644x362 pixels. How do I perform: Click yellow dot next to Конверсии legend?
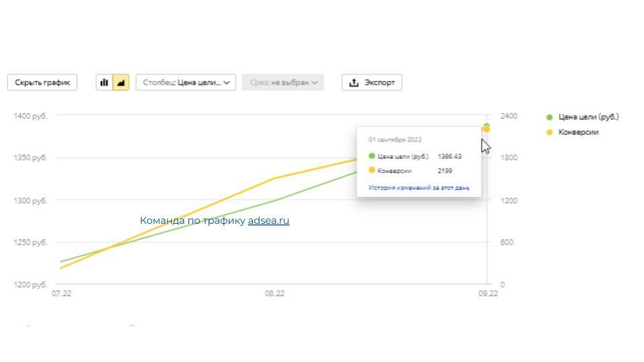tap(549, 132)
